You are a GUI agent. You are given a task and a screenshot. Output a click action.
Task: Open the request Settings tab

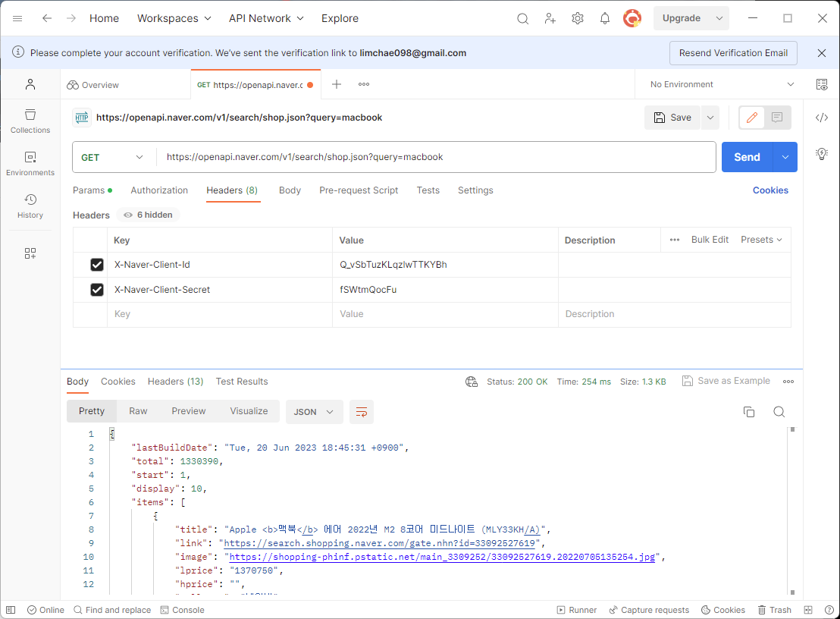click(x=475, y=190)
